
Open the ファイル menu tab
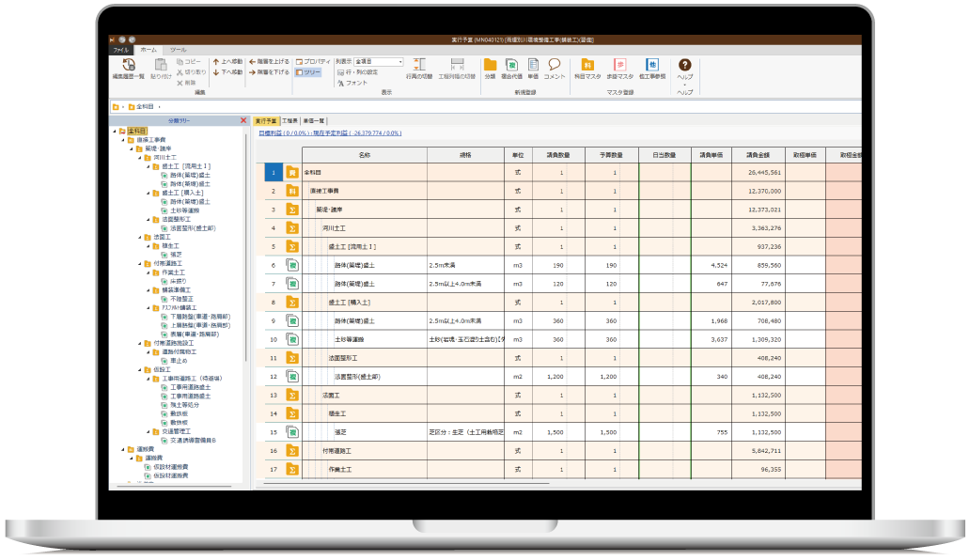[x=120, y=49]
